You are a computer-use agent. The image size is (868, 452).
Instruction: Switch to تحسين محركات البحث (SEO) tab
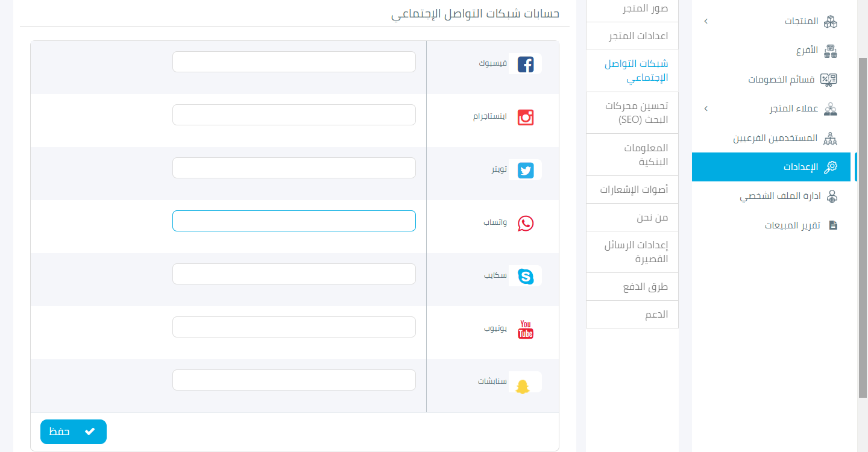coord(637,113)
